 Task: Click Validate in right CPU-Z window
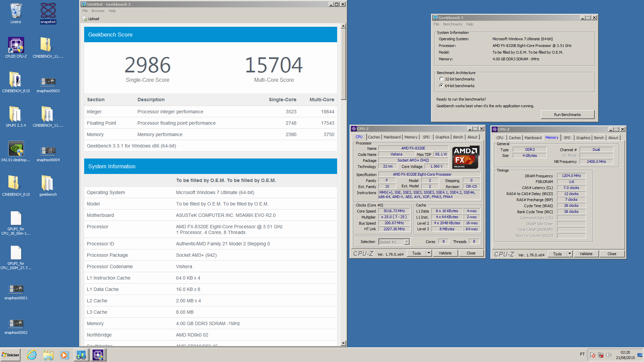click(586, 254)
